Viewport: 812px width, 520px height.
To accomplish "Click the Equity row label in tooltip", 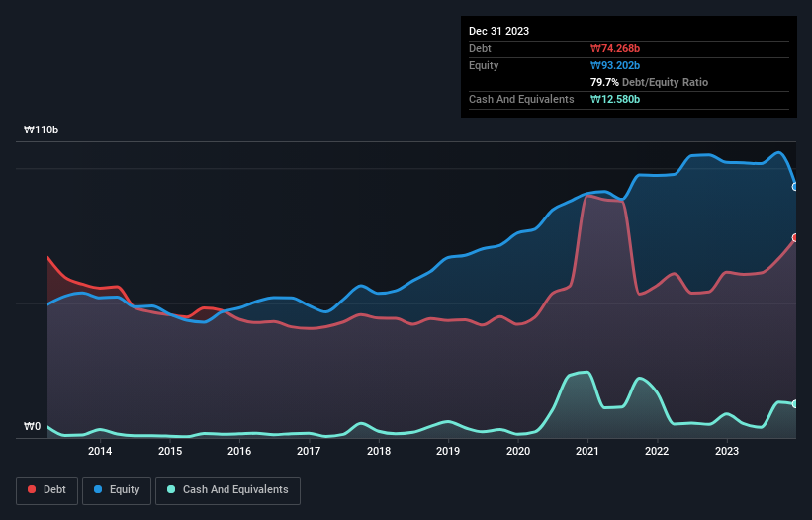I will (484, 65).
